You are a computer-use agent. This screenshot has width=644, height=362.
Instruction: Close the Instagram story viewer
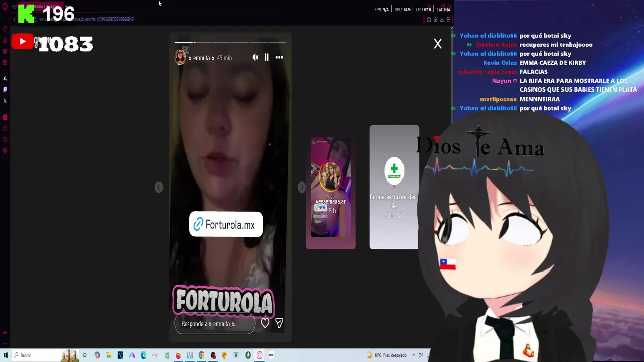[x=438, y=44]
